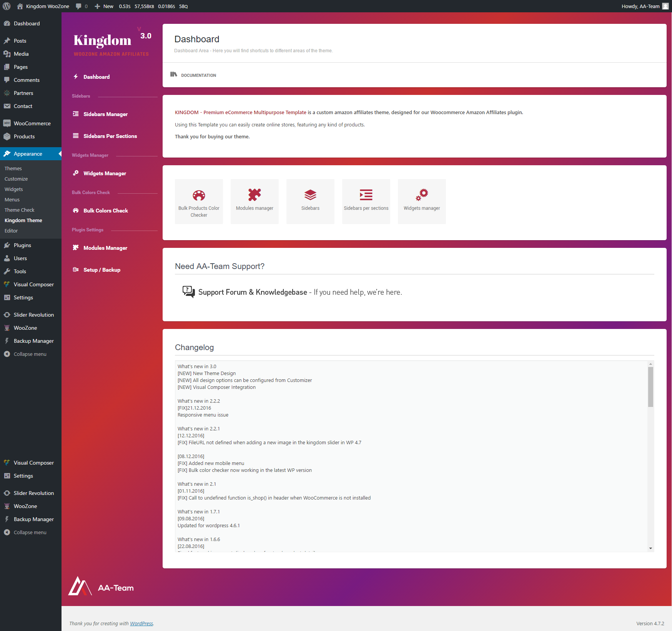Click the support chat bubble icon

click(x=189, y=292)
